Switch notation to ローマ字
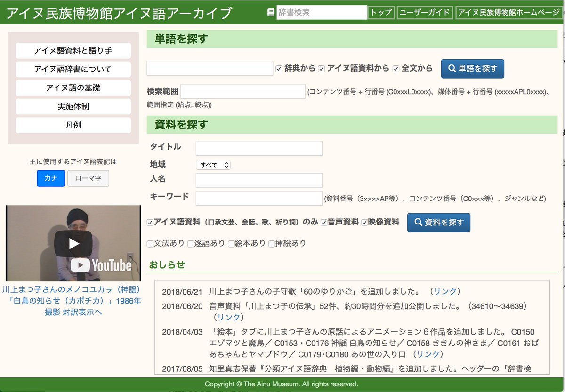The image size is (565, 392). coord(88,178)
